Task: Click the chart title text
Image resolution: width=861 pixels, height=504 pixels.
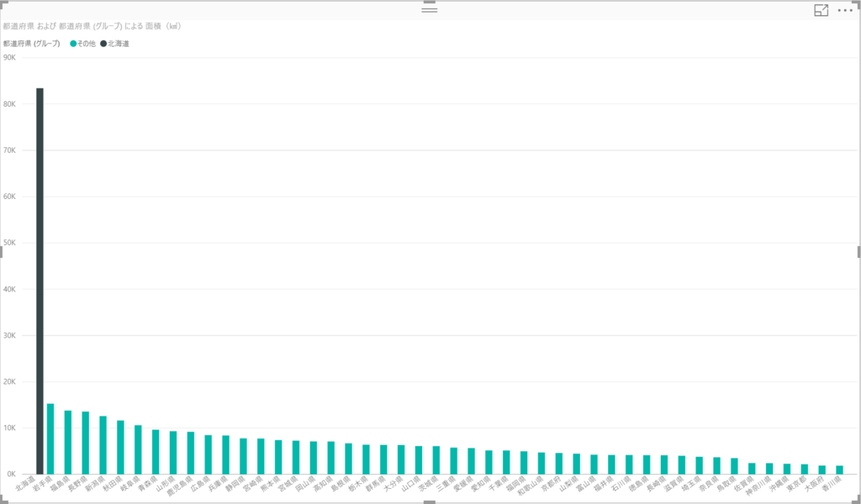Action: (92, 26)
